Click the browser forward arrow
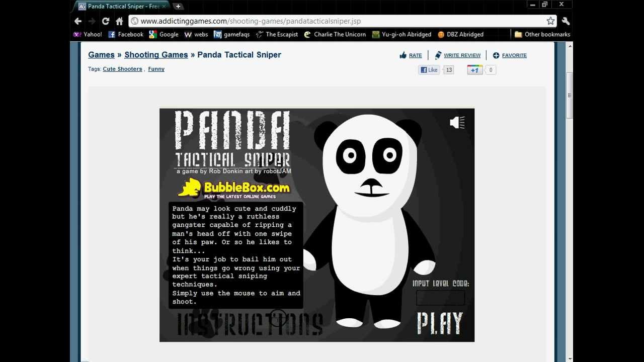This screenshot has height=362, width=644. coord(92,21)
